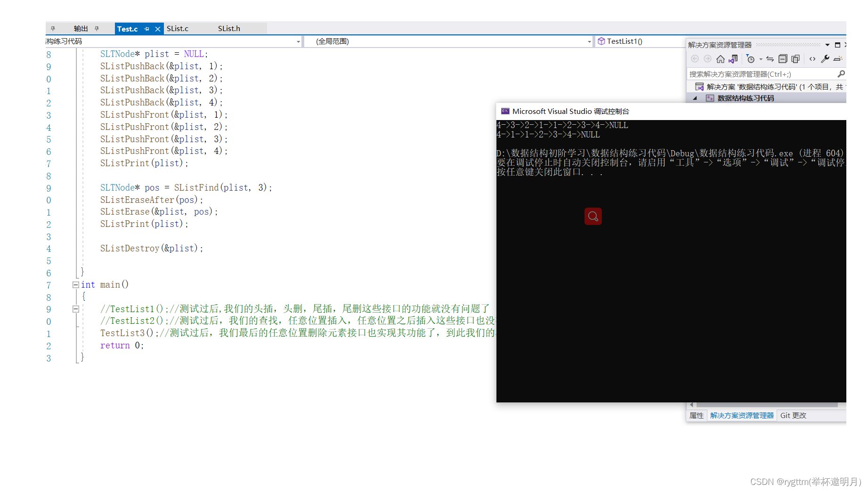Select the Test.c tab

[x=127, y=29]
